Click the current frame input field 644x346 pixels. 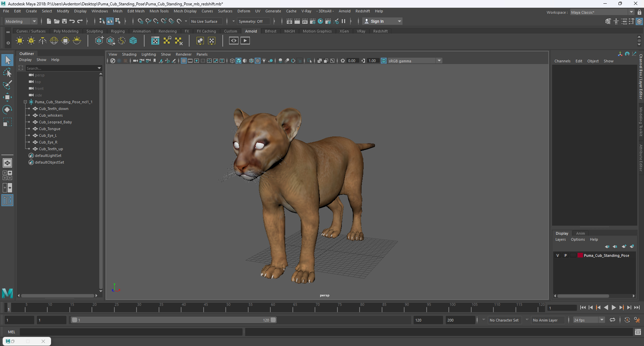point(562,307)
